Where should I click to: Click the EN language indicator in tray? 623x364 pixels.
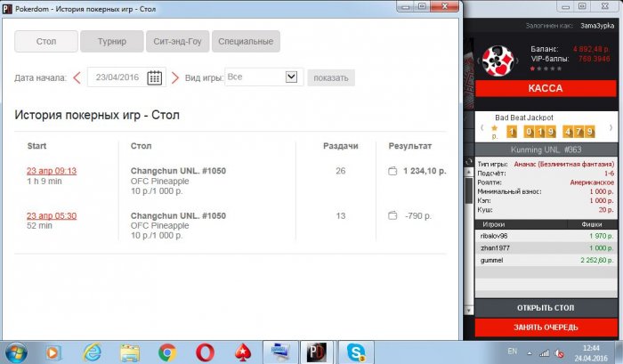513,352
